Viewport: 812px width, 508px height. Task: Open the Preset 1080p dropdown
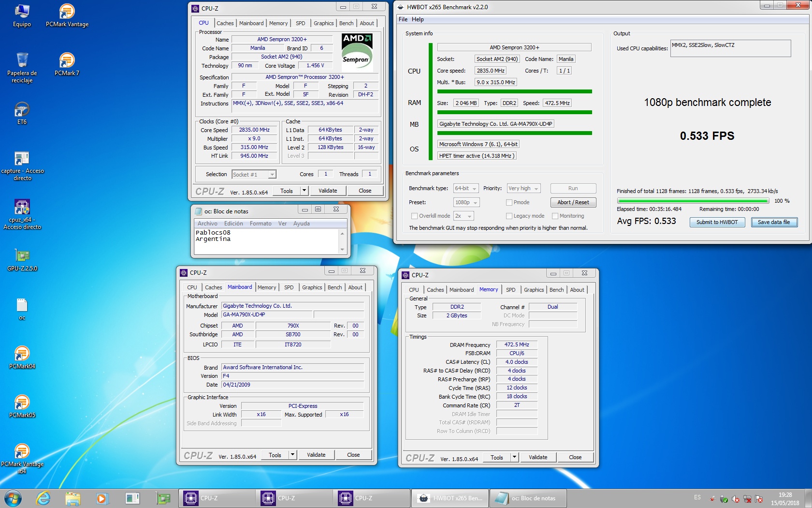(x=466, y=202)
